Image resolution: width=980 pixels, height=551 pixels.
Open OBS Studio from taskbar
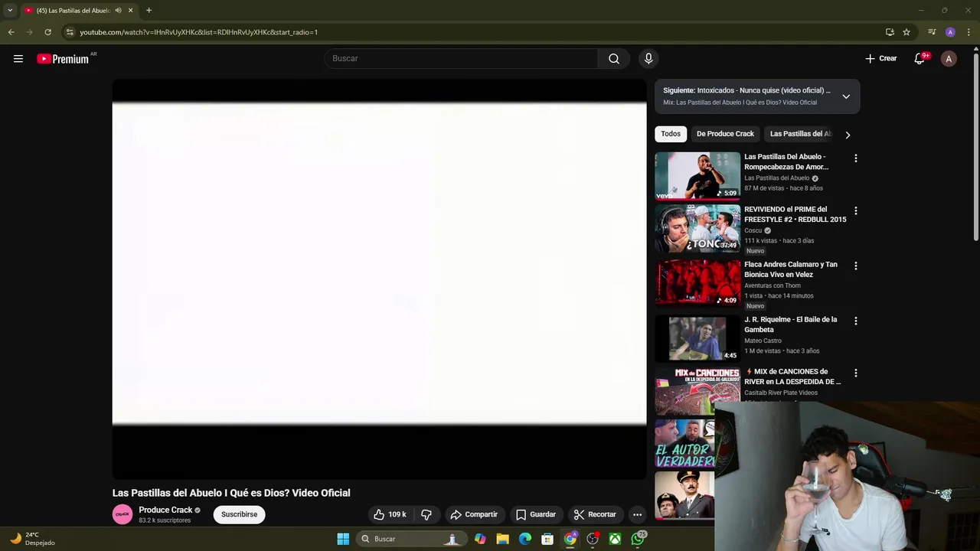593,539
